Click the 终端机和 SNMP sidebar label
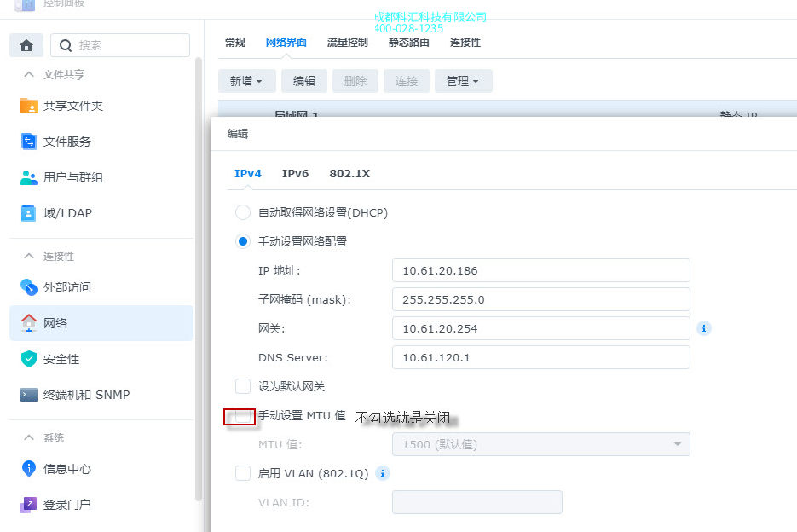 coord(86,395)
